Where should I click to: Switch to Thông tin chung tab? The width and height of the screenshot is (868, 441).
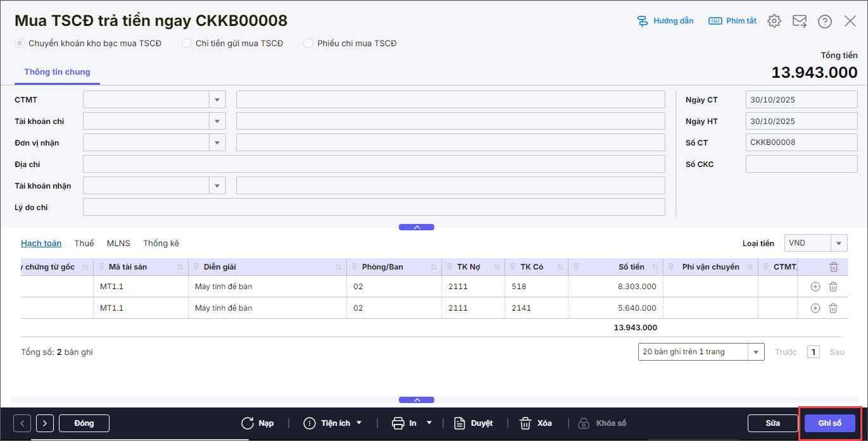coord(57,72)
